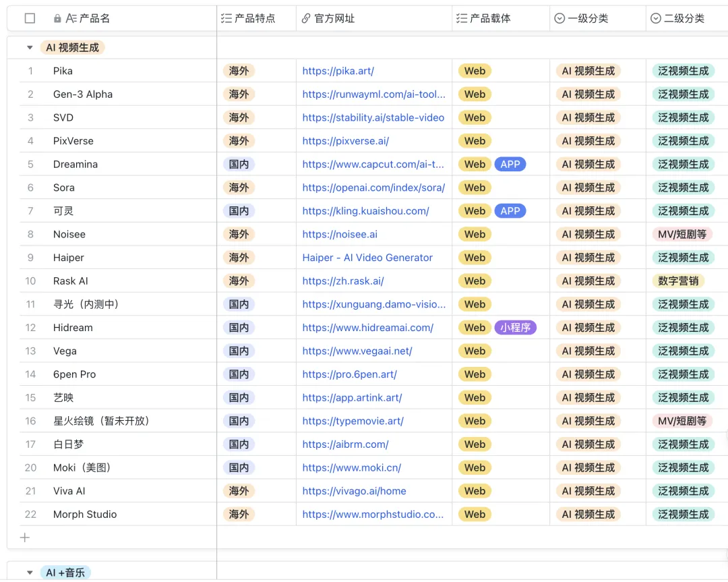
Task: Click the Web tag in Sora row
Action: pyautogui.click(x=475, y=187)
